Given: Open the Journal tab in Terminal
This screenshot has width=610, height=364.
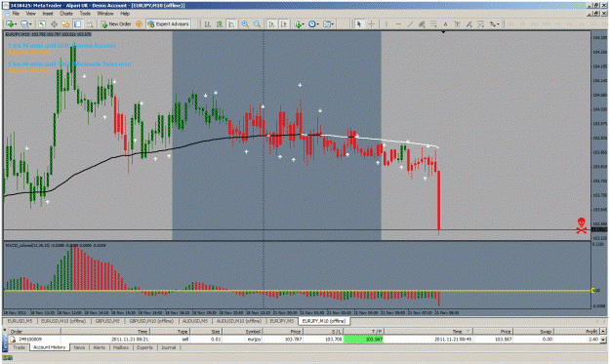Looking at the screenshot, I should pyautogui.click(x=169, y=347).
